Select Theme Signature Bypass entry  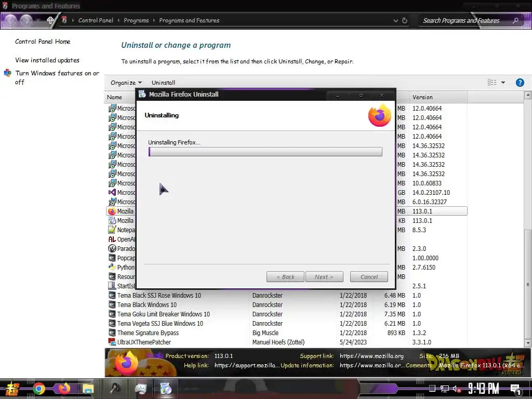point(148,333)
